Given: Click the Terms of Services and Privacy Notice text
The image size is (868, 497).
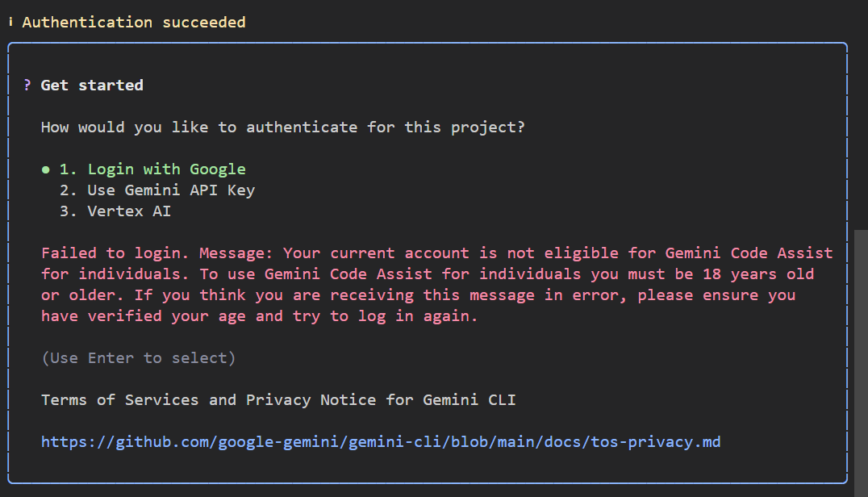Looking at the screenshot, I should coord(278,400).
